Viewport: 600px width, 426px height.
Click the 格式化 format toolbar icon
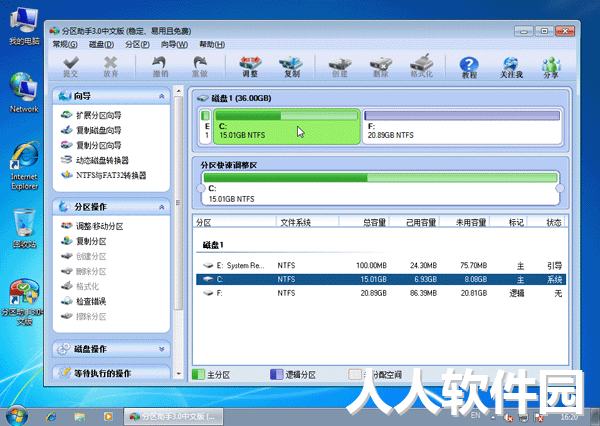pyautogui.click(x=421, y=66)
